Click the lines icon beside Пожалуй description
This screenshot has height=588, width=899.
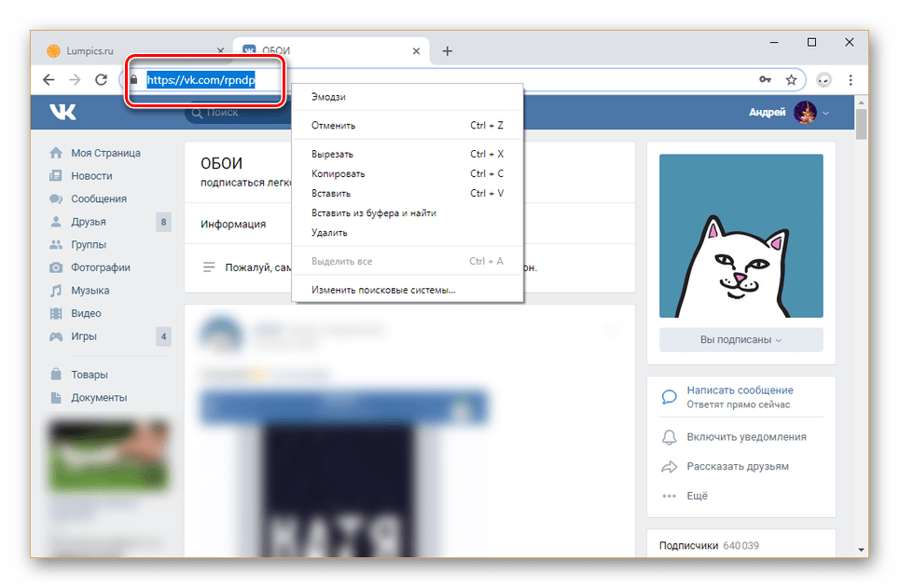209,267
